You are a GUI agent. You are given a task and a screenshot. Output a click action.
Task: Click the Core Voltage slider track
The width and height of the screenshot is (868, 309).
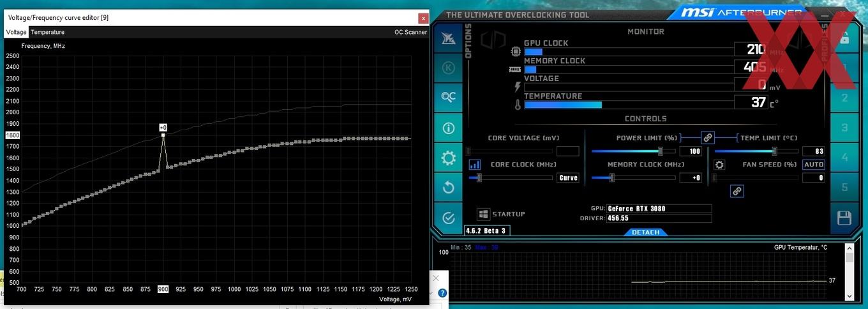click(511, 151)
